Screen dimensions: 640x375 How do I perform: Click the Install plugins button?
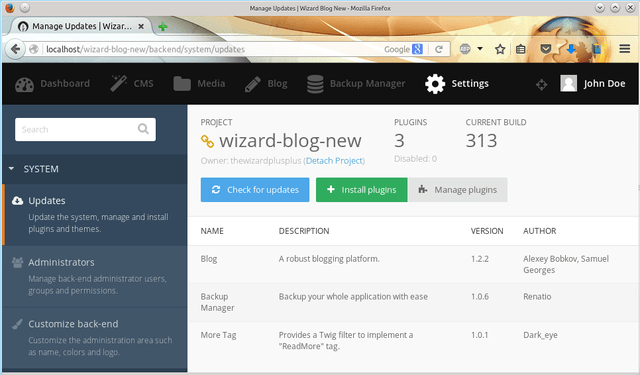pyautogui.click(x=362, y=190)
